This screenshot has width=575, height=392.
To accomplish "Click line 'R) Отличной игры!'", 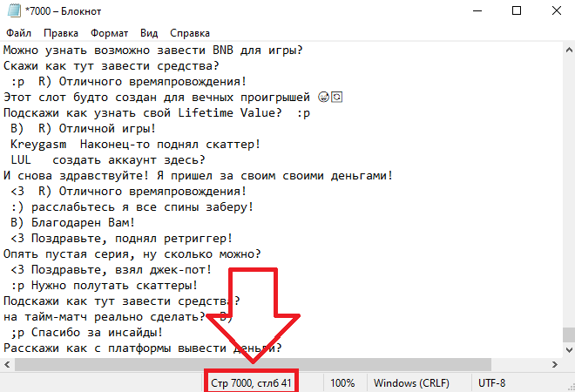I will (84, 129).
